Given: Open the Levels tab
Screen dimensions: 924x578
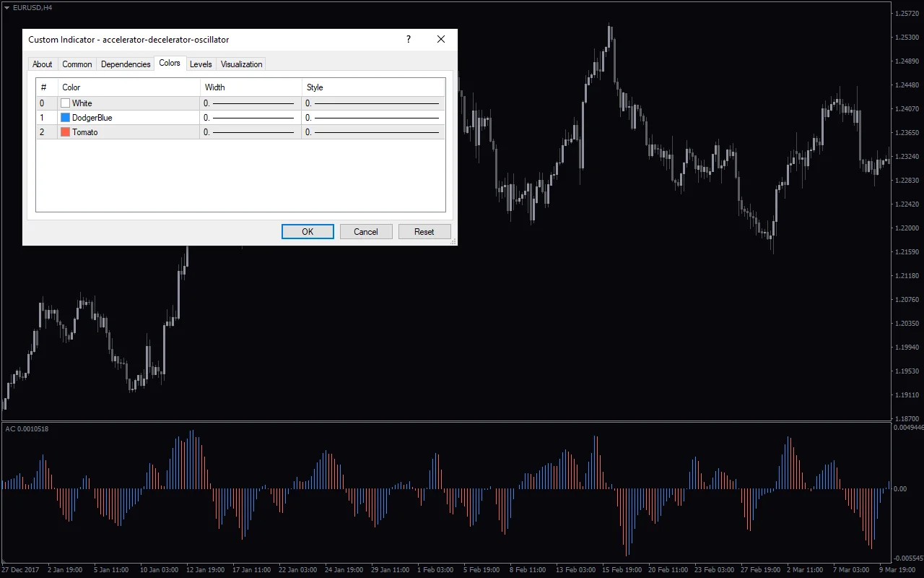Looking at the screenshot, I should coord(201,64).
